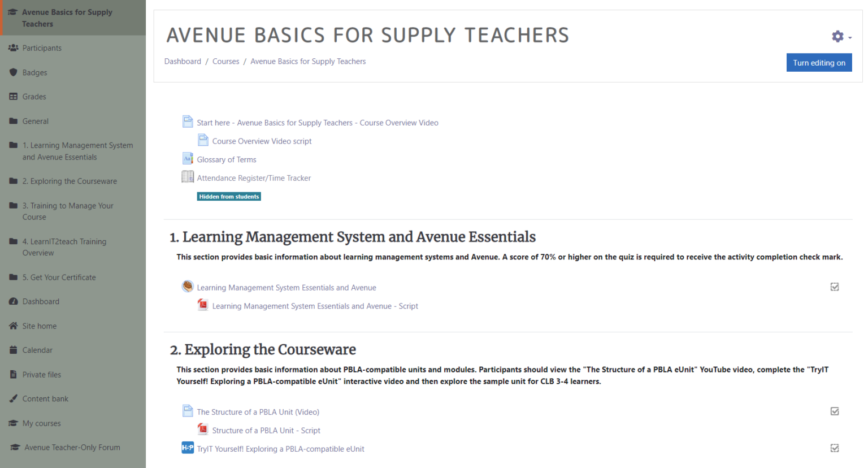The height and width of the screenshot is (468, 868).
Task: Click the Learning Management System lesson icon
Action: [188, 287]
